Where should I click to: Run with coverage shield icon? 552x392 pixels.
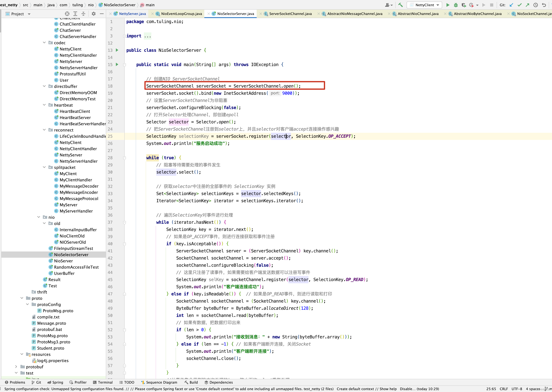pyautogui.click(x=464, y=5)
